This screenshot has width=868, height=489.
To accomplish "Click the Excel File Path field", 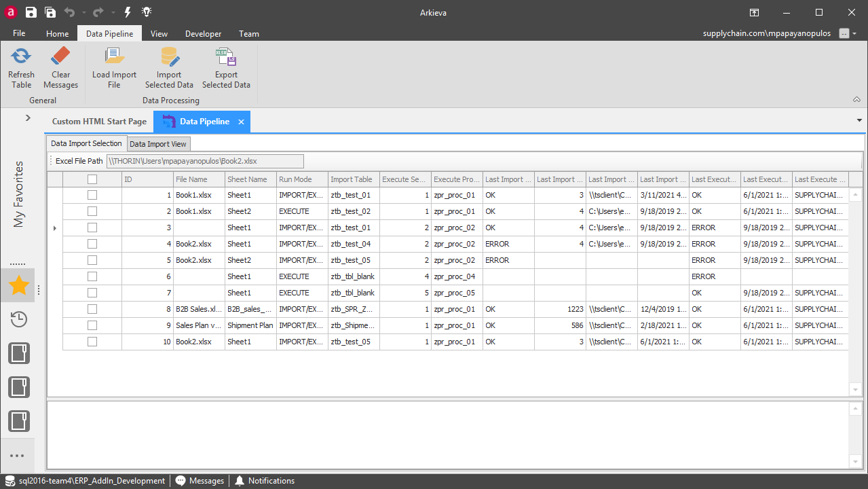I will (205, 161).
